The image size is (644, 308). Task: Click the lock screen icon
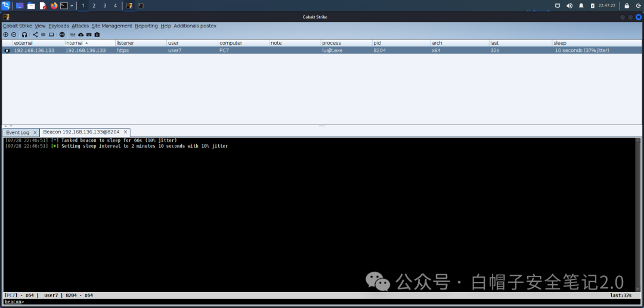coord(627,6)
